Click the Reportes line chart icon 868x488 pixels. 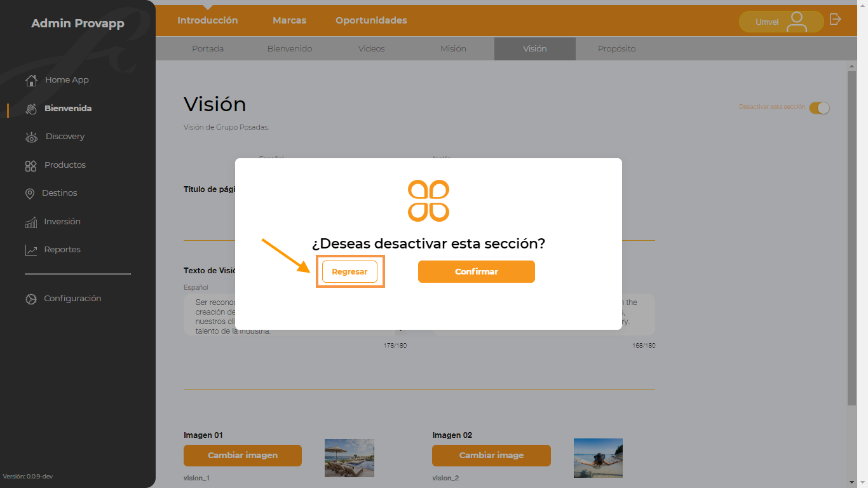31,250
